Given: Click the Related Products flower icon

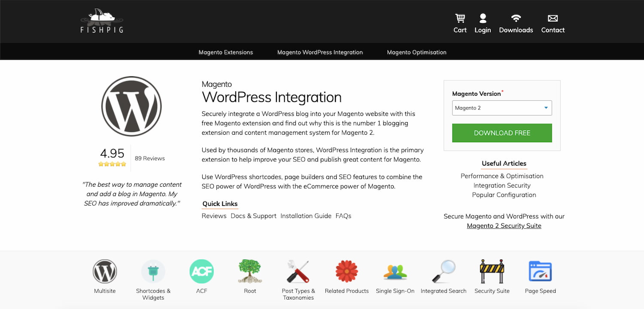Looking at the screenshot, I should click(x=346, y=271).
